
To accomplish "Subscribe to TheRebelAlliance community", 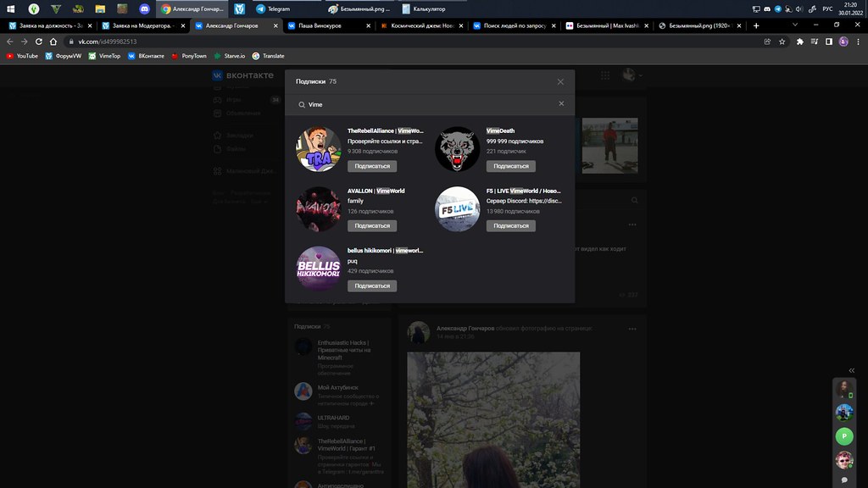I will point(372,166).
